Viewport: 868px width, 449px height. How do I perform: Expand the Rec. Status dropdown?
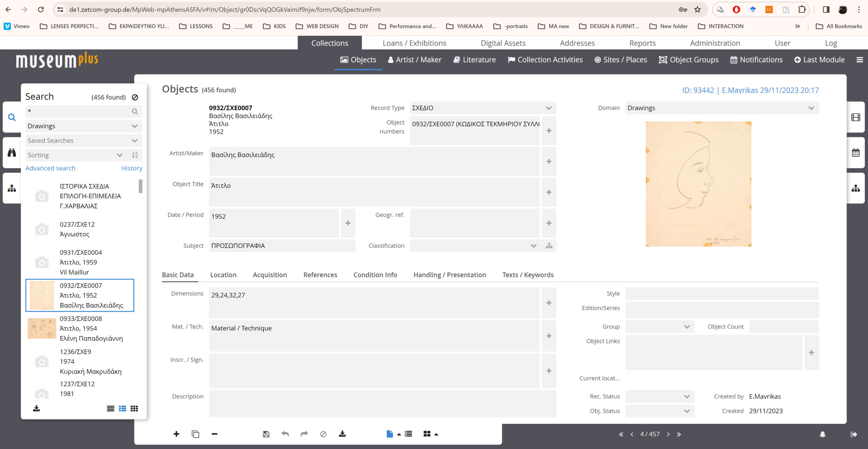point(687,396)
